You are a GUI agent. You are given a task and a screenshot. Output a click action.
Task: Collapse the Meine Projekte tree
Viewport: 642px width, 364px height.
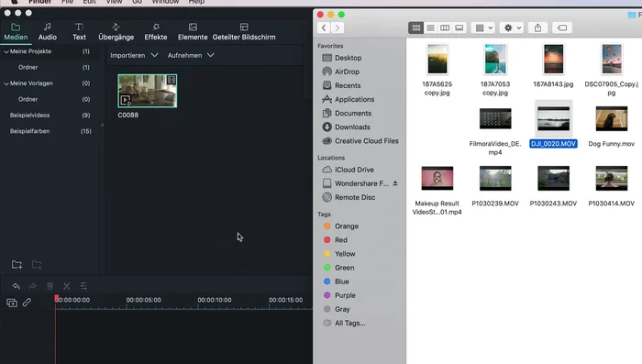6,51
